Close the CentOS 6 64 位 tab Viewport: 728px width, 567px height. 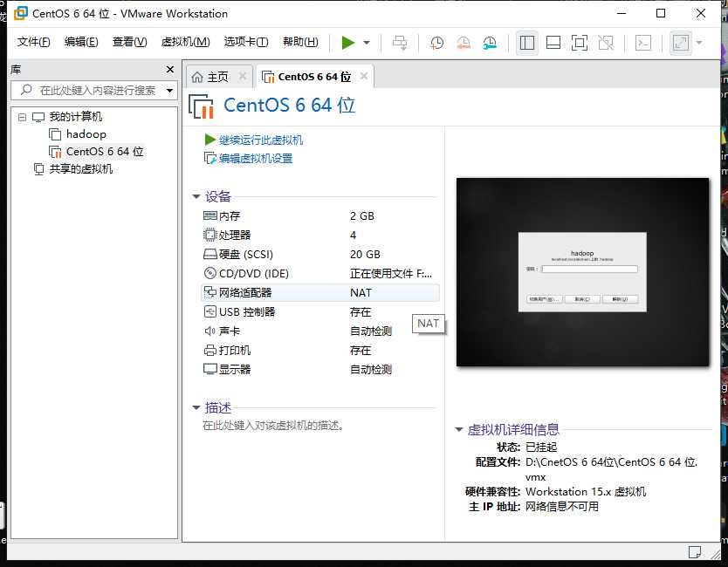coord(364,76)
